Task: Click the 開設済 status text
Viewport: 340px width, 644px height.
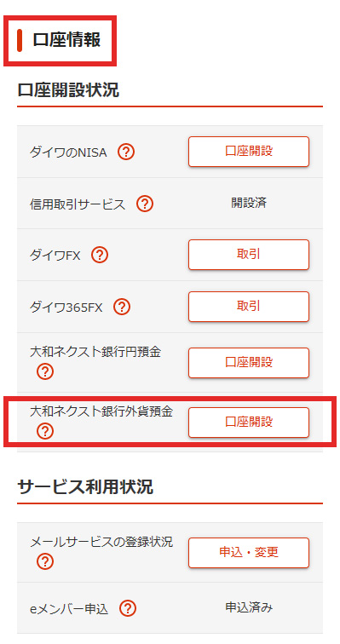Action: coord(249,203)
